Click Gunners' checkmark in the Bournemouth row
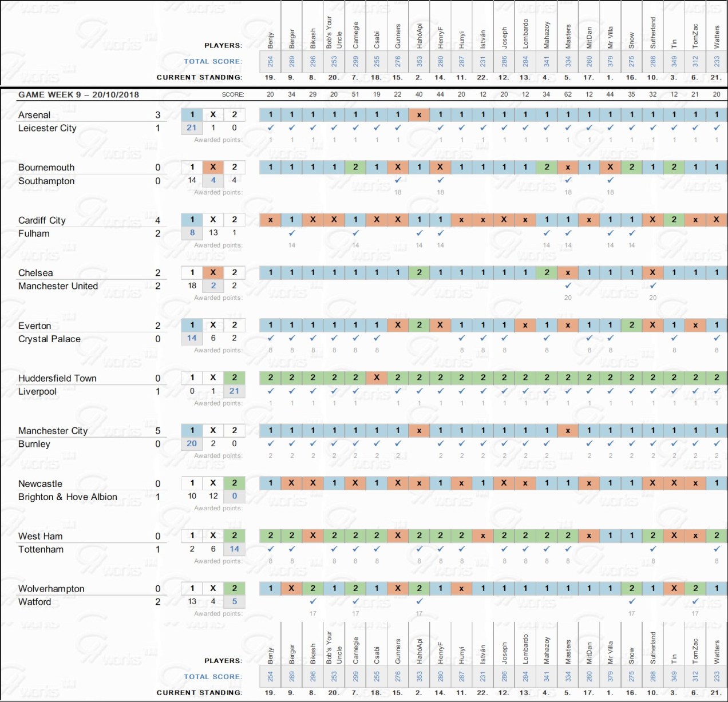728x702 pixels. 398,180
